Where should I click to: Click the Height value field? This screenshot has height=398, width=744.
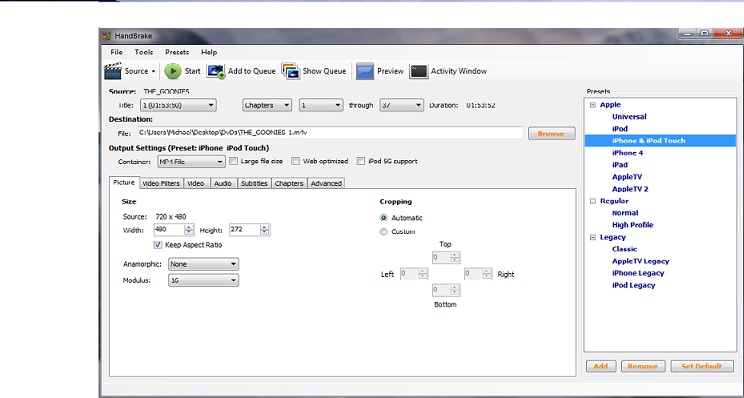coord(245,230)
